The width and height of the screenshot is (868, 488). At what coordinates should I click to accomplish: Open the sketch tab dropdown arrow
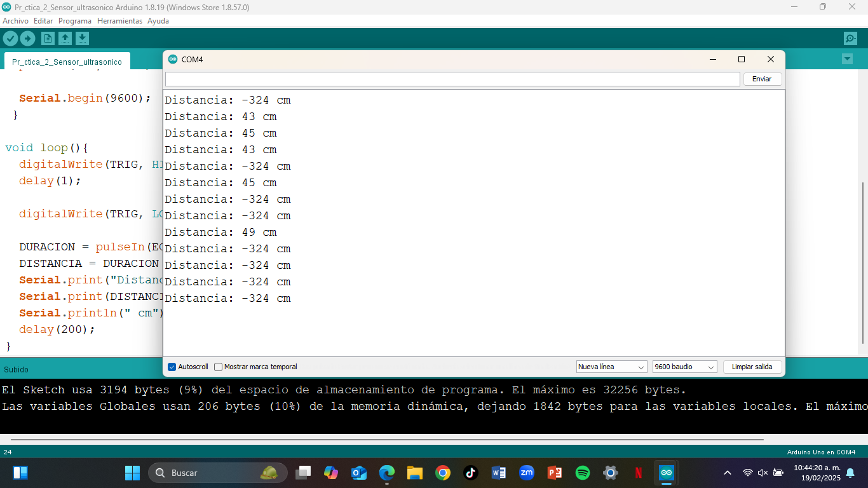pyautogui.click(x=846, y=59)
